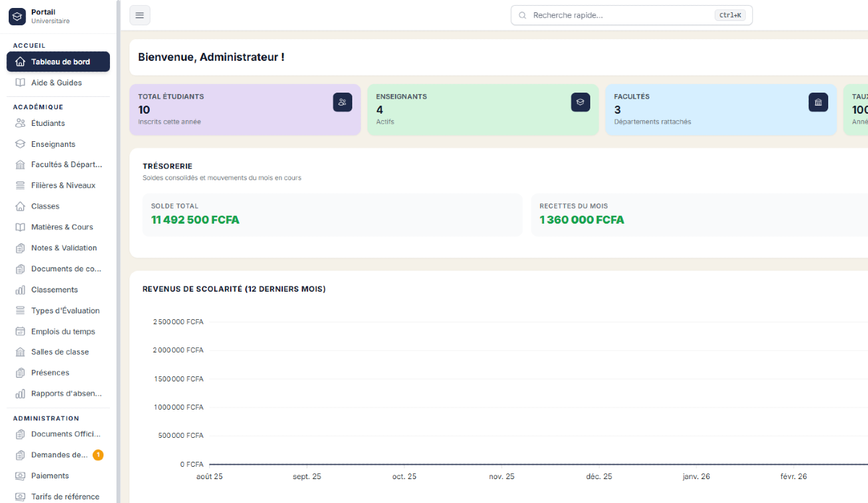Image resolution: width=868 pixels, height=503 pixels.
Task: Toggle the sidebar with the hamburger button
Action: pyautogui.click(x=140, y=15)
